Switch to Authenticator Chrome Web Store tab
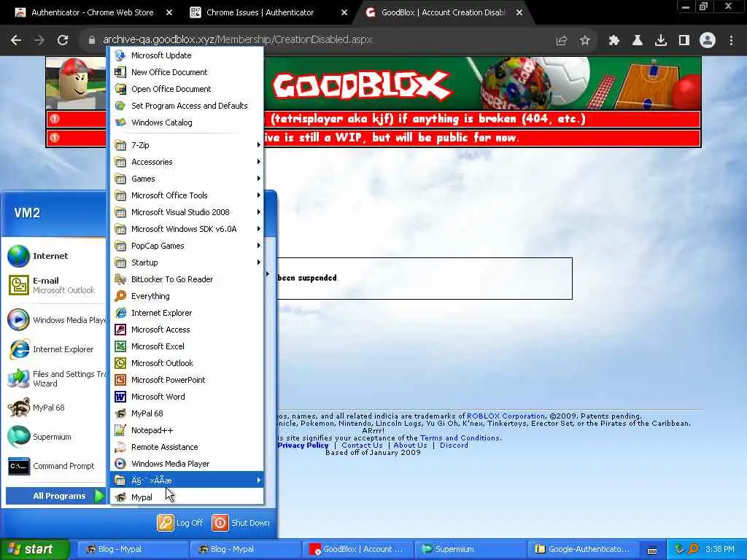The width and height of the screenshot is (747, 560). pos(93,12)
